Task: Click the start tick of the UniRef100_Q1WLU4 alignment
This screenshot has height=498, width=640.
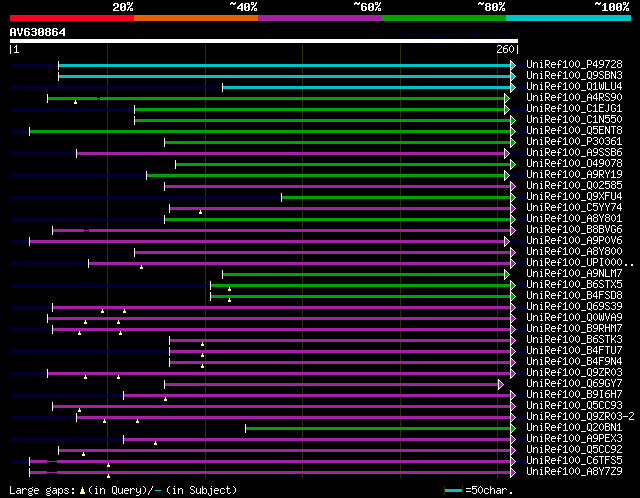Action: (222, 87)
